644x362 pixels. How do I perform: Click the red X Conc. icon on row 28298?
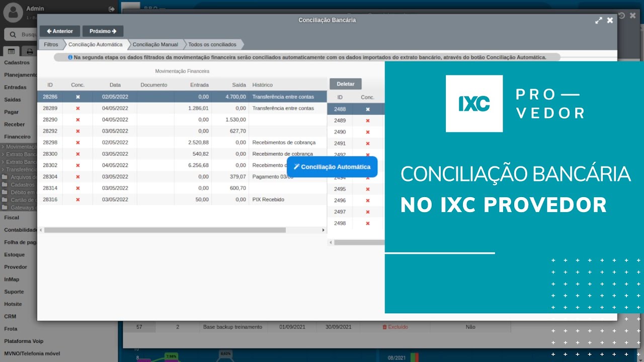77,142
